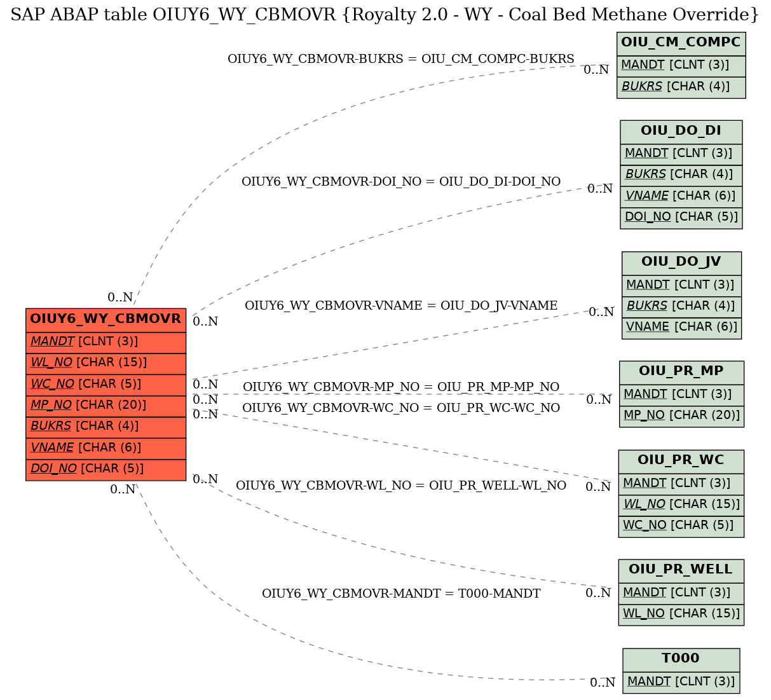Image resolution: width=771 pixels, height=700 pixels.
Task: Select MP_NO field in OIU_PR_MP table
Action: coord(681,416)
